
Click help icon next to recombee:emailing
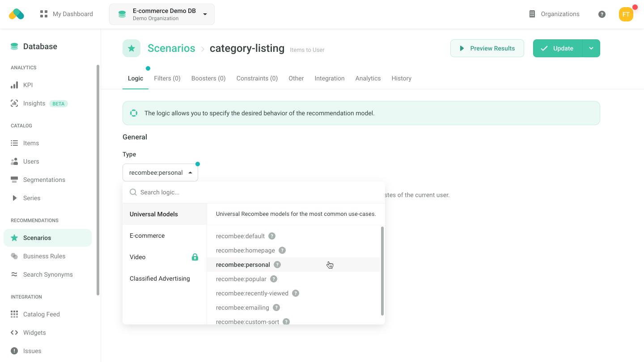276,307
